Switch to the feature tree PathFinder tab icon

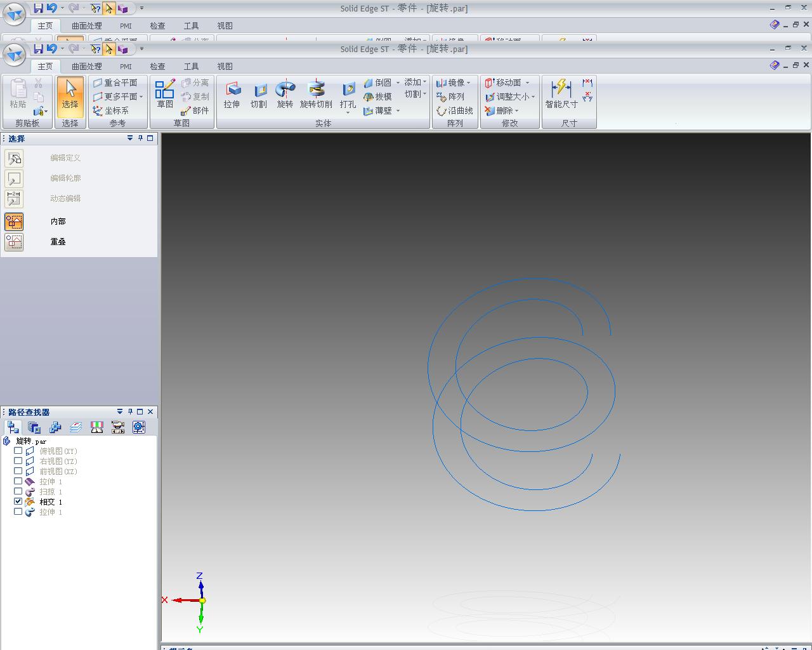point(13,427)
